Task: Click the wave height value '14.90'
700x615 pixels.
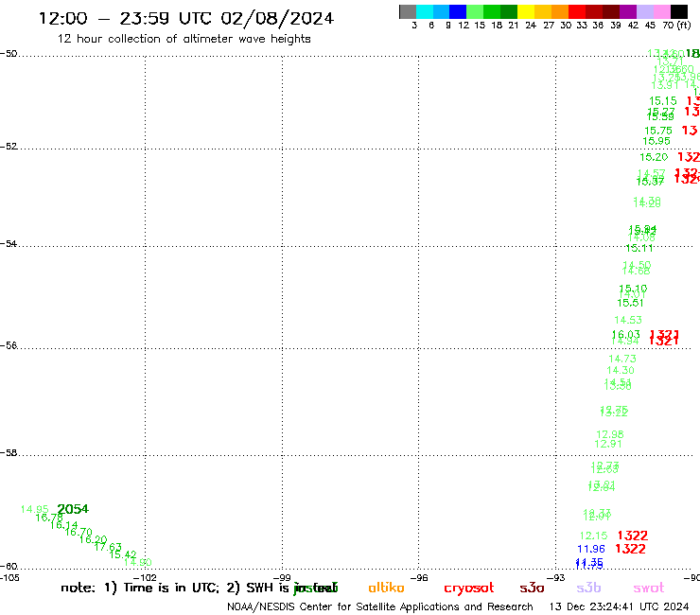Action: tap(137, 562)
